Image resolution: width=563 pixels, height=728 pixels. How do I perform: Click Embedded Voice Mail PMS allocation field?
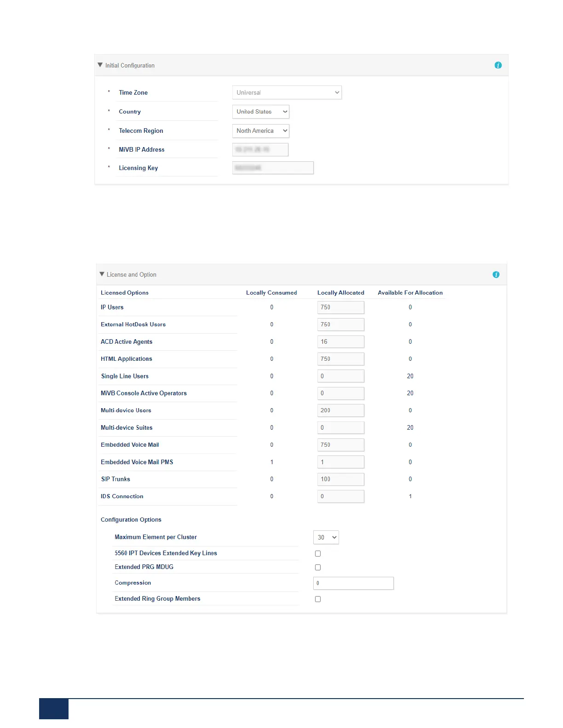341,462
